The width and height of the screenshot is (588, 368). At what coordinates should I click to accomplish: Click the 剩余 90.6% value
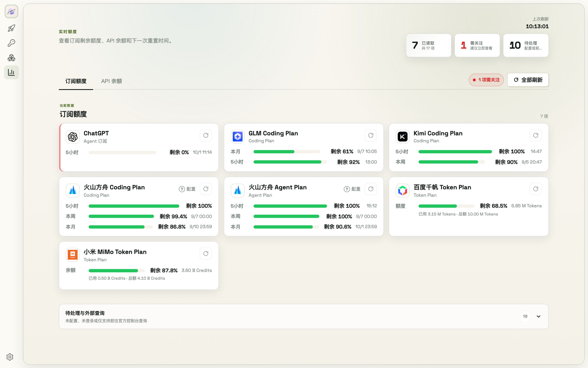[337, 227]
